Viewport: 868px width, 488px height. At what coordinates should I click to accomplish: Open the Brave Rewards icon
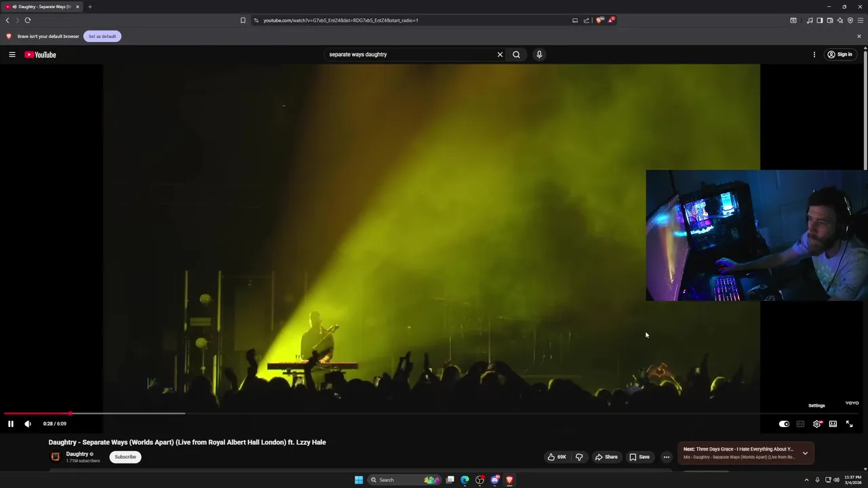point(611,20)
